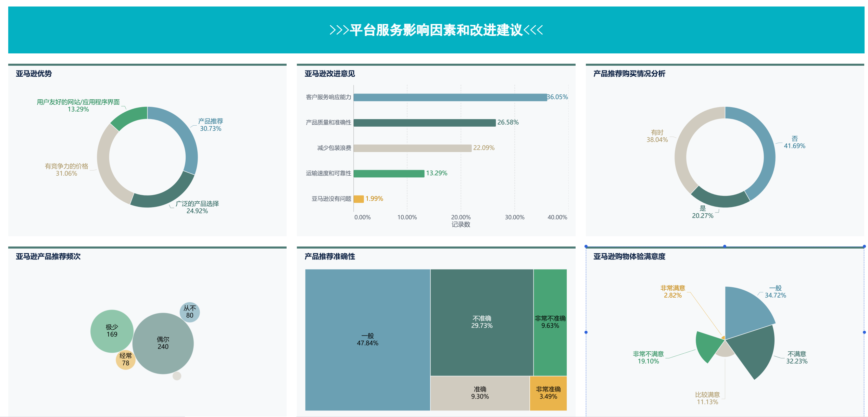Select the 客户服务响应能力 bar
Viewport: 868px width, 417px height.
click(x=450, y=97)
